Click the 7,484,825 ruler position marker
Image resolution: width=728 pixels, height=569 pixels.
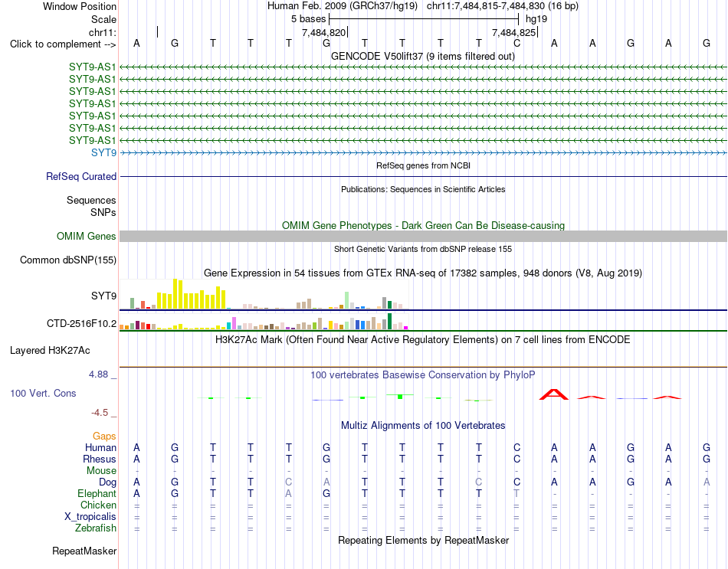tap(514, 32)
